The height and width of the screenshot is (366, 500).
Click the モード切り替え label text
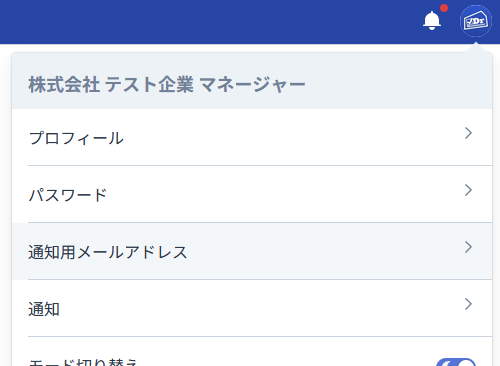(x=83, y=362)
